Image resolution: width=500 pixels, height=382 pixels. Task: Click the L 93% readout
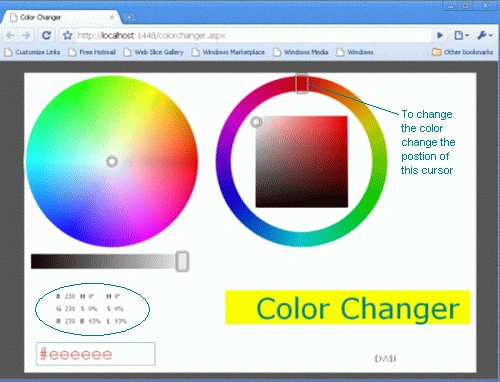coord(117,321)
